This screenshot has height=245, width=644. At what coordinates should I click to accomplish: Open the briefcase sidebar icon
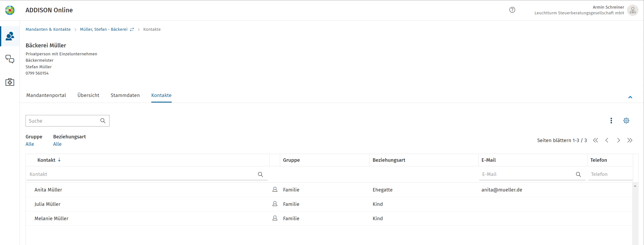[10, 82]
